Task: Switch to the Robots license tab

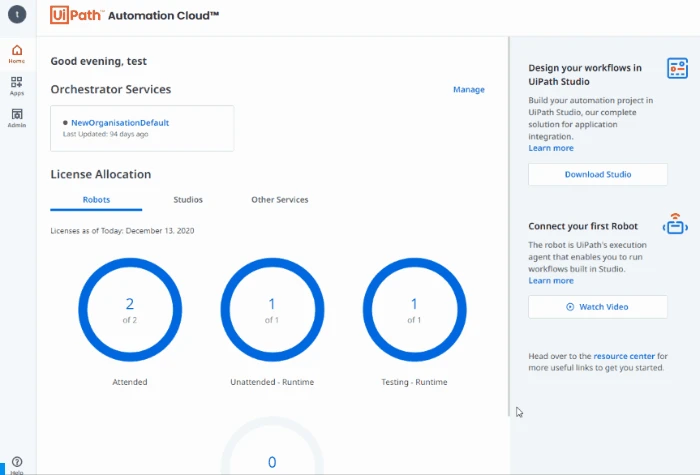Action: pyautogui.click(x=96, y=200)
